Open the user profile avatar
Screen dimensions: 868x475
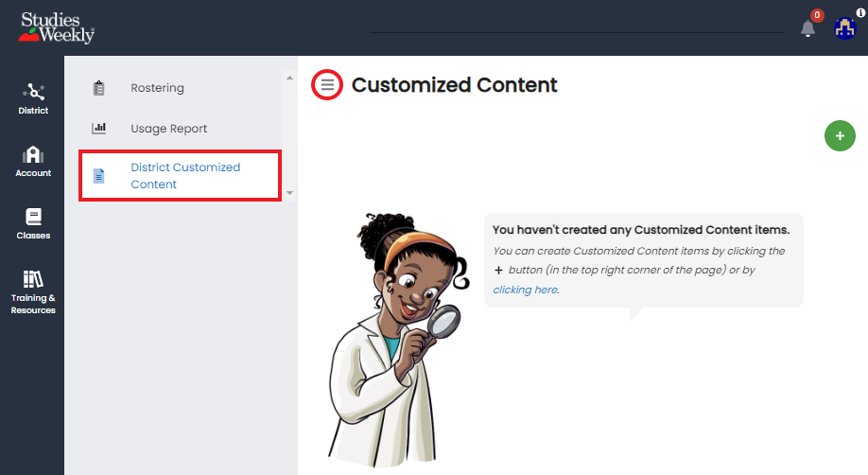click(x=844, y=28)
